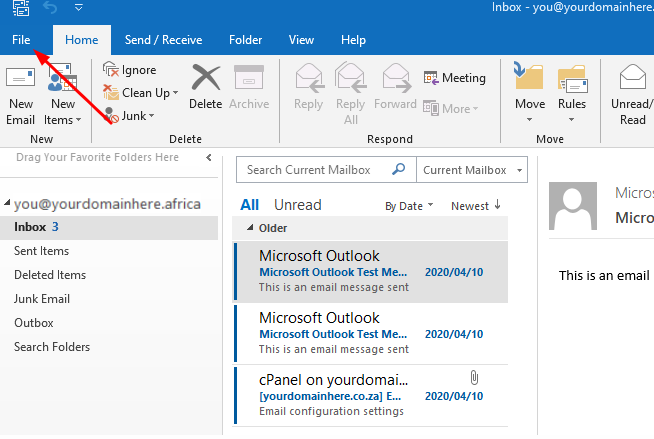Screen dimensions: 654x439
Task: Click the Undo arrow in title bar
Action: (x=49, y=9)
